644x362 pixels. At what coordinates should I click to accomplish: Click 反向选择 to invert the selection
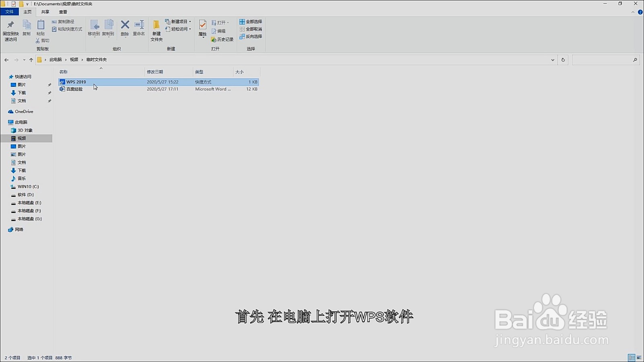click(250, 37)
